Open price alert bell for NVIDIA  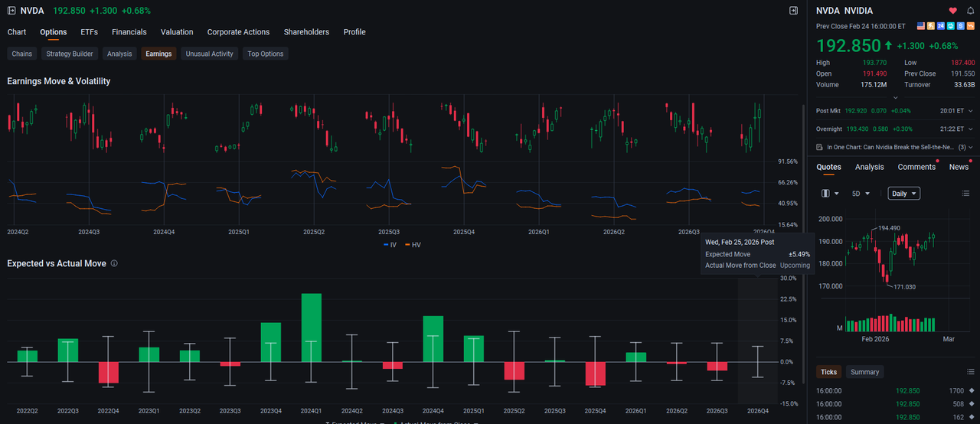(971, 11)
